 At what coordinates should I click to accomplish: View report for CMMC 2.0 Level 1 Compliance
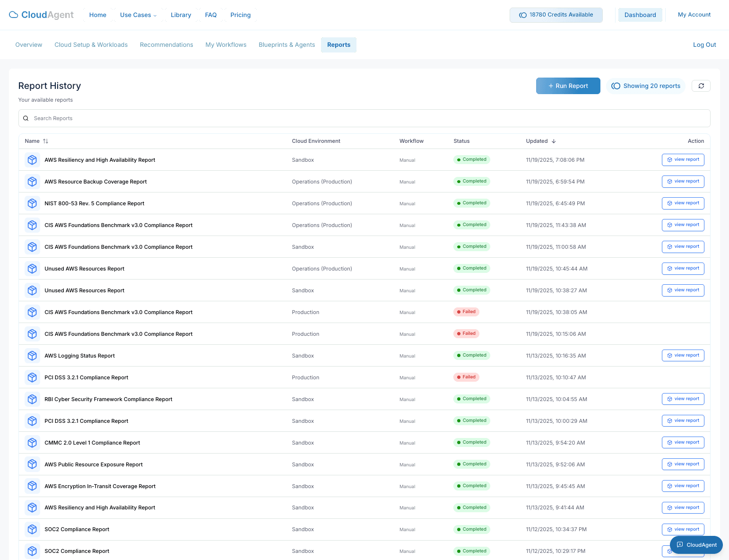[683, 442]
